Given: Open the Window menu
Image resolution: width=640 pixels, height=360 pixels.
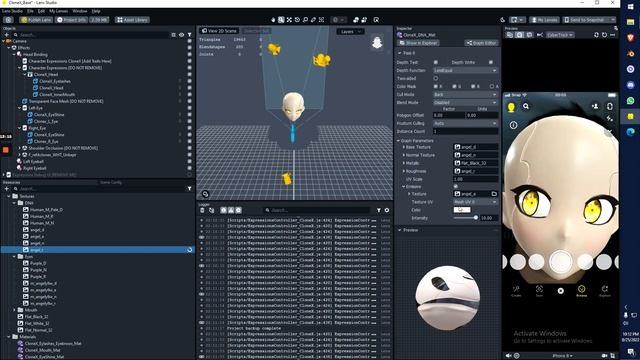Looking at the screenshot, I should pos(80,11).
